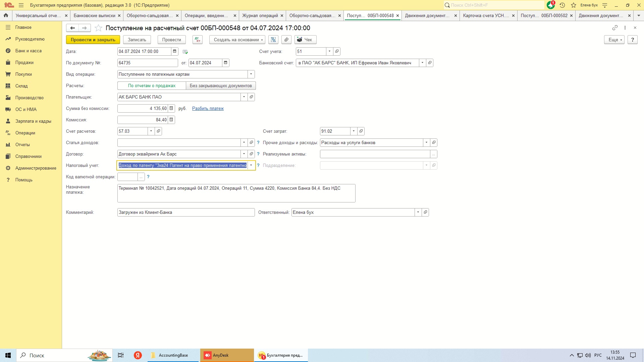The width and height of the screenshot is (644, 362).
Task: Open 'Создать на основании' dropdown menu
Action: coord(237,40)
